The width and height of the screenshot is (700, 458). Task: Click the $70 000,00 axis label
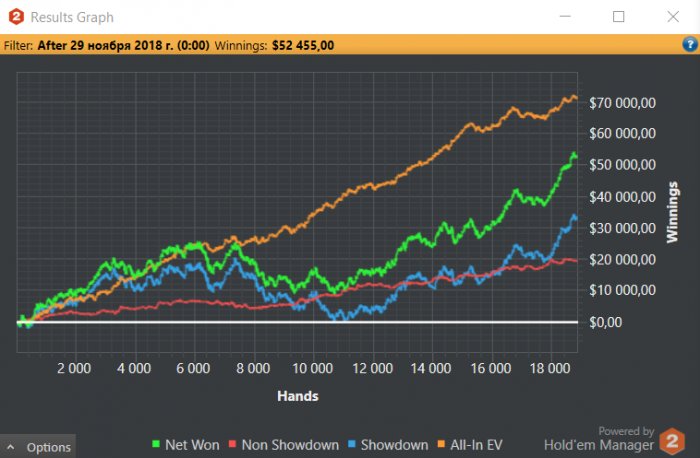pyautogui.click(x=622, y=103)
